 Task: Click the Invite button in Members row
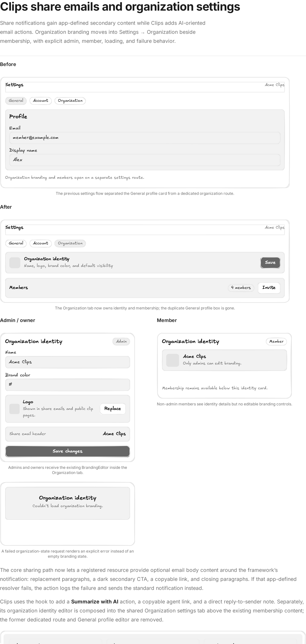(269, 288)
